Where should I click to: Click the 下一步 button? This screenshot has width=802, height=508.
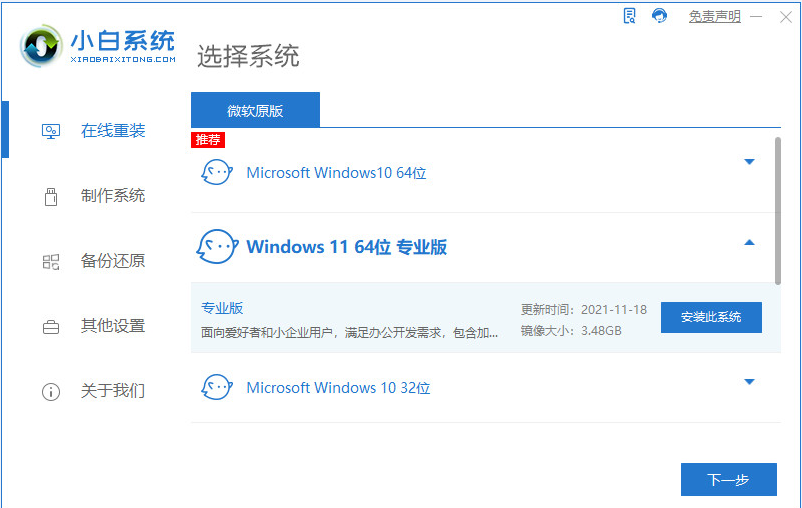pos(728,479)
